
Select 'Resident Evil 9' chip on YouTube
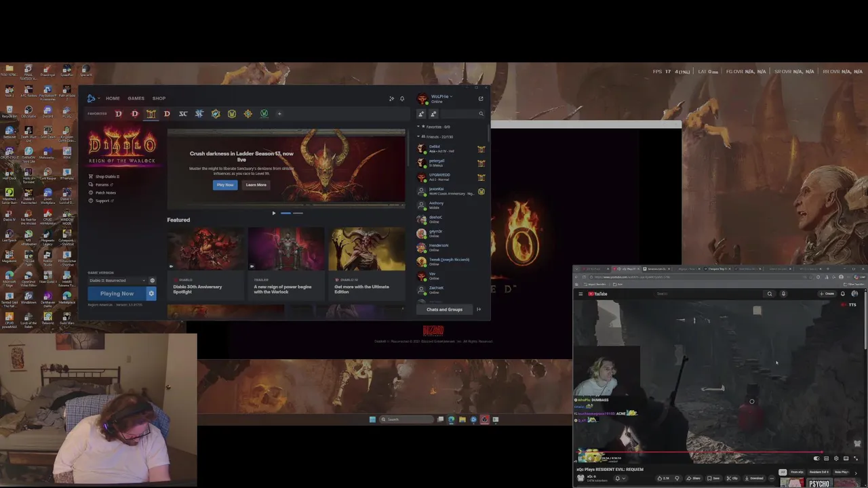[819, 472]
